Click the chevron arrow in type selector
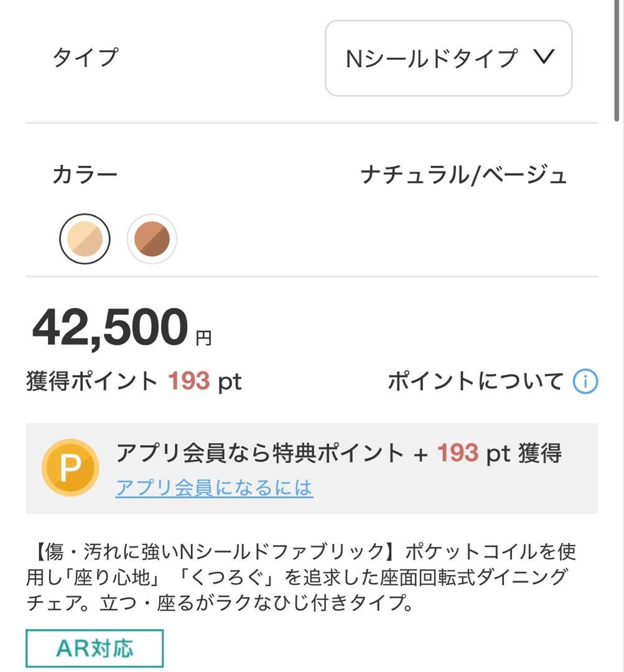 [x=544, y=57]
